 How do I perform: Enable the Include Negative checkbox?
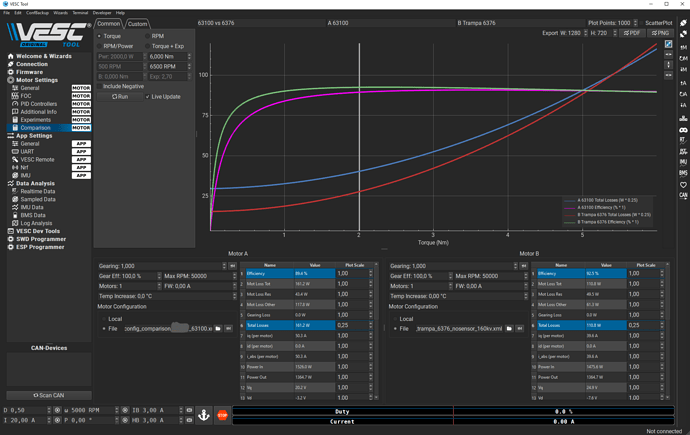99,87
